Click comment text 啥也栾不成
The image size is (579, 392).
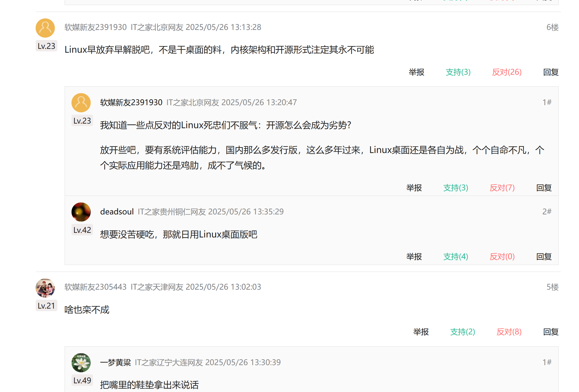tap(87, 310)
